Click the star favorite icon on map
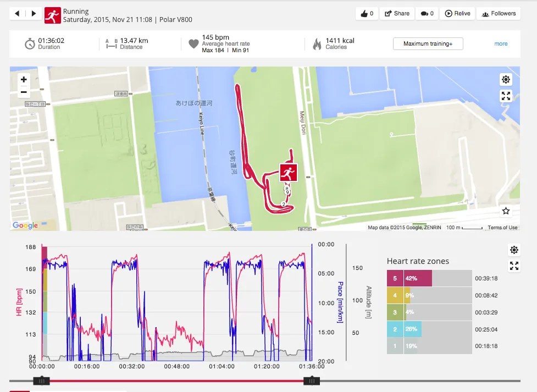Image resolution: width=537 pixels, height=392 pixels. tap(506, 211)
